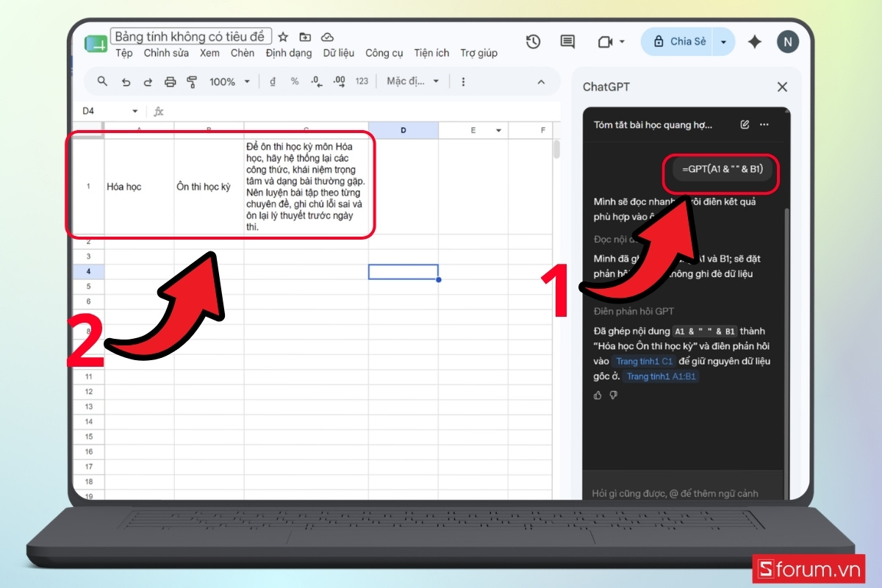Screen dimensions: 882x588
Task: Click the spreadsheet title field
Action: [x=191, y=37]
